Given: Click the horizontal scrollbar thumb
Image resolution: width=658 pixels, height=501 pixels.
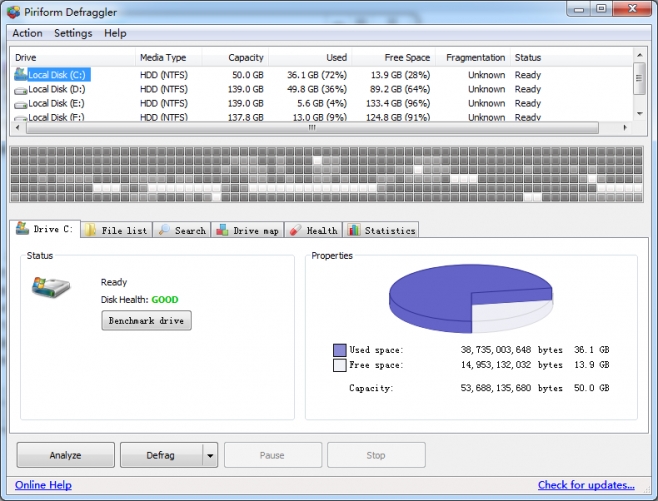Looking at the screenshot, I should [312, 128].
